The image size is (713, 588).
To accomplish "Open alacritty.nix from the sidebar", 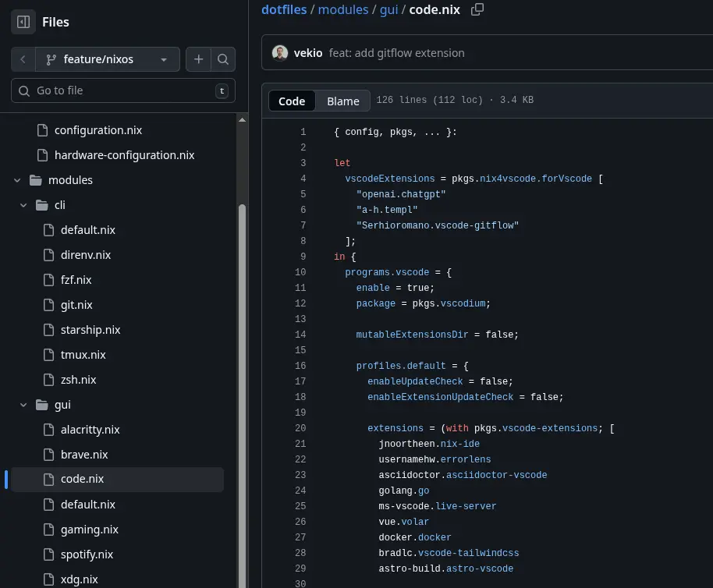I will [x=91, y=429].
